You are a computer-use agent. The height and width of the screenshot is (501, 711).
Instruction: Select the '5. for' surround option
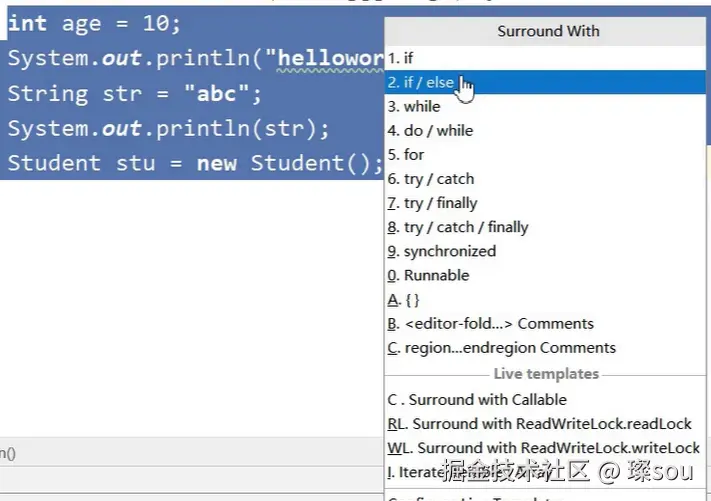[x=545, y=155]
